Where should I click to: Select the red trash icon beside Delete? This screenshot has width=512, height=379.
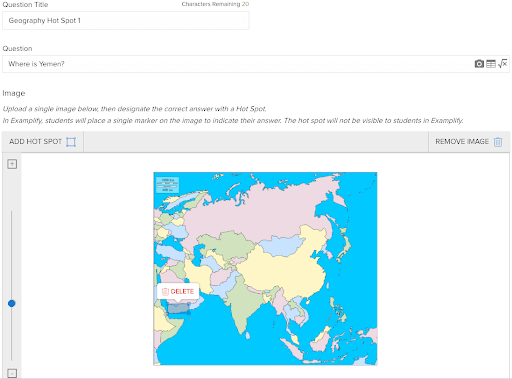tap(165, 292)
